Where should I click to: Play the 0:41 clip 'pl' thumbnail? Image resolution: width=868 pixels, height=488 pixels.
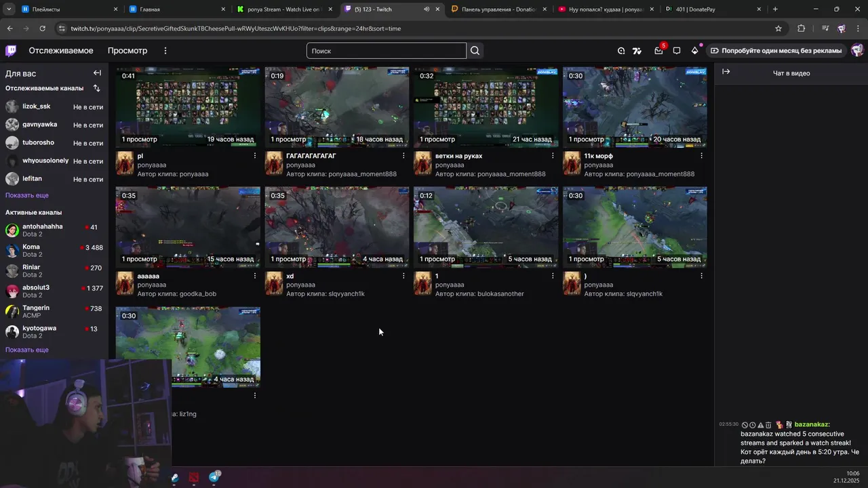pyautogui.click(x=188, y=107)
